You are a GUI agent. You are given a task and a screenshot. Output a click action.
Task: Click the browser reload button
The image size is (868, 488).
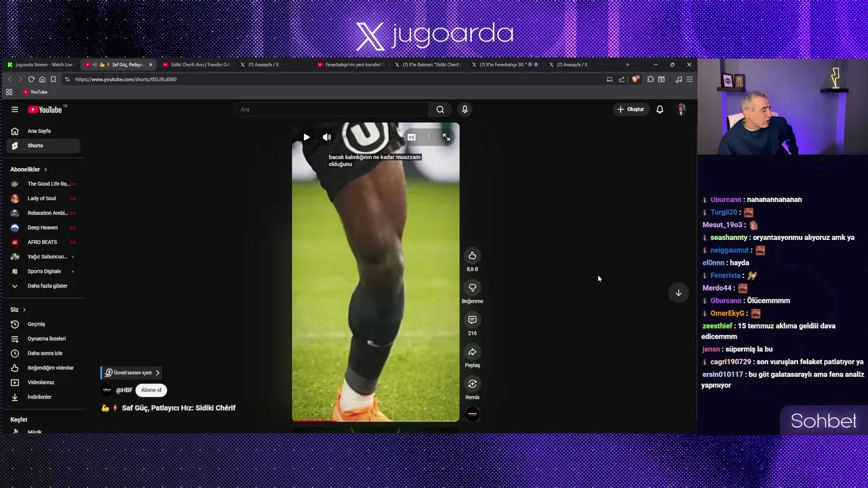tap(31, 79)
